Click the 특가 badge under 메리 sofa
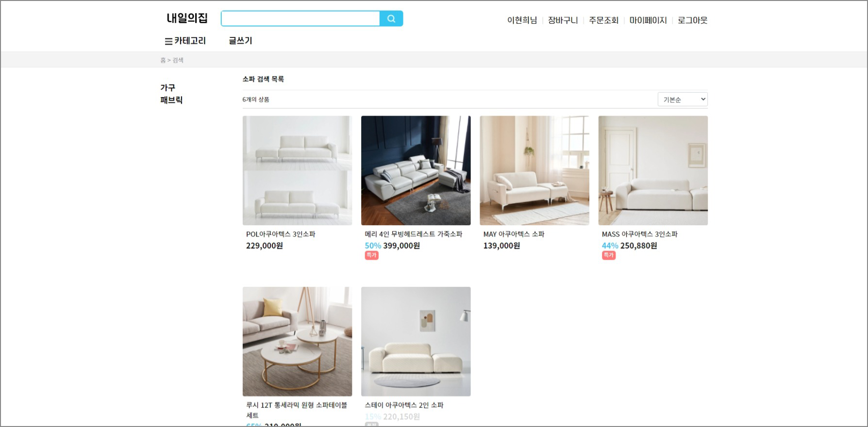This screenshot has width=868, height=427. point(371,255)
